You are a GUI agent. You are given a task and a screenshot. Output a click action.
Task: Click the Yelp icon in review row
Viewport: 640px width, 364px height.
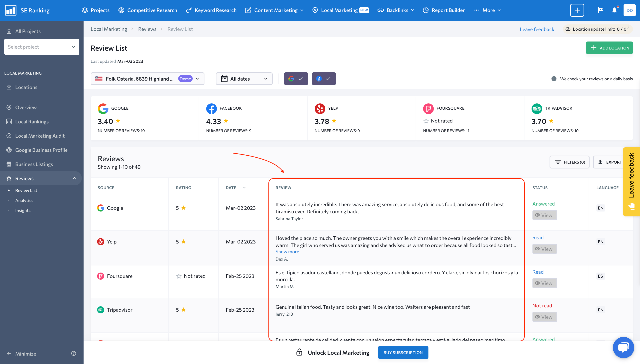[101, 242]
